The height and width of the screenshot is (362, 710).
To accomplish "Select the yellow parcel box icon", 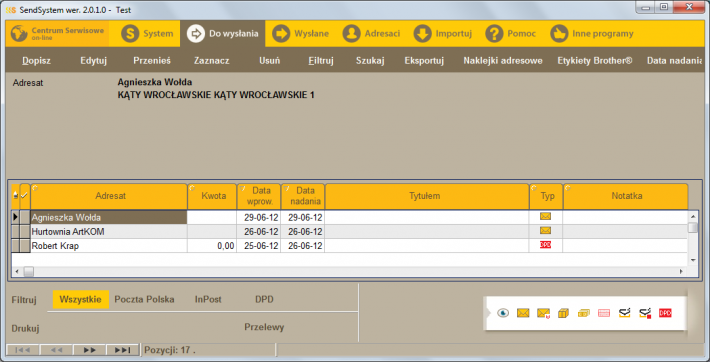I will click(x=563, y=313).
